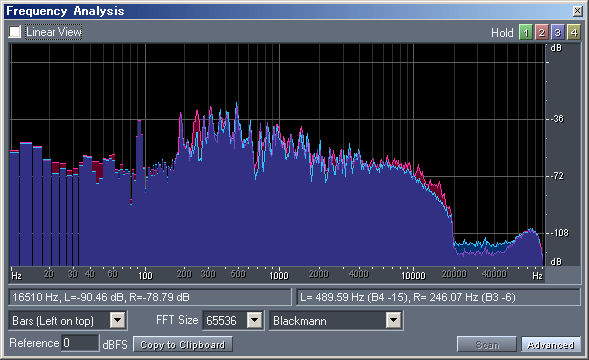589x360 pixels.
Task: Activate Hold button 3 (blue)
Action: [x=557, y=32]
